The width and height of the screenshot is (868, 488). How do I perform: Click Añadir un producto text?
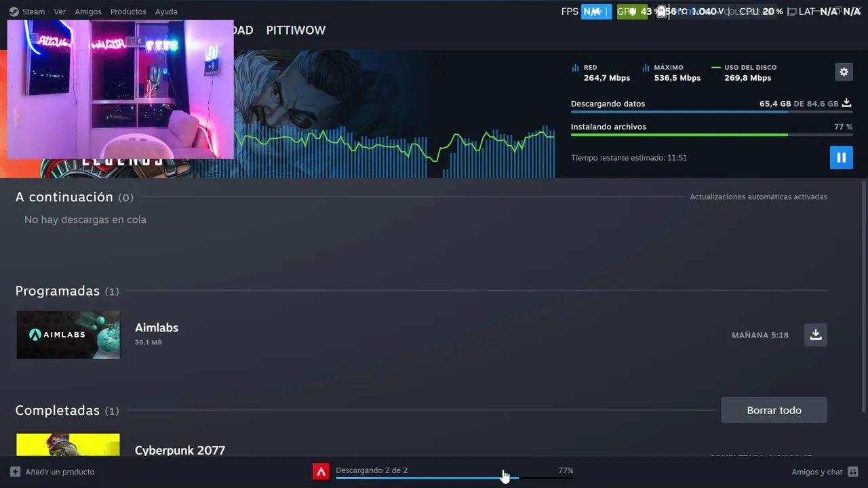point(60,472)
